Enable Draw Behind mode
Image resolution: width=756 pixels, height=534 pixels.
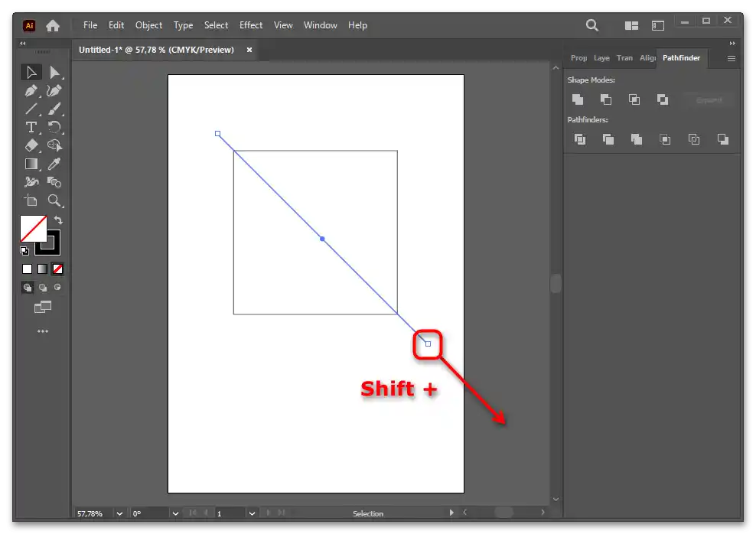point(43,287)
